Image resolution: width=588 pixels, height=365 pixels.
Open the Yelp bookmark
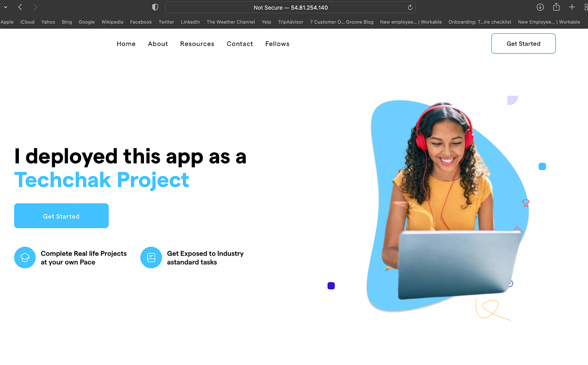[x=266, y=22]
